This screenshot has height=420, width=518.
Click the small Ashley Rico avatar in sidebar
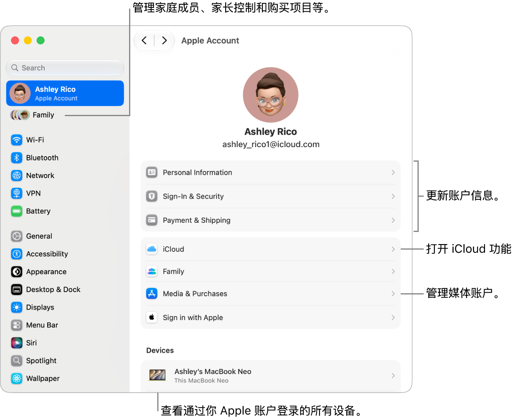click(x=20, y=93)
